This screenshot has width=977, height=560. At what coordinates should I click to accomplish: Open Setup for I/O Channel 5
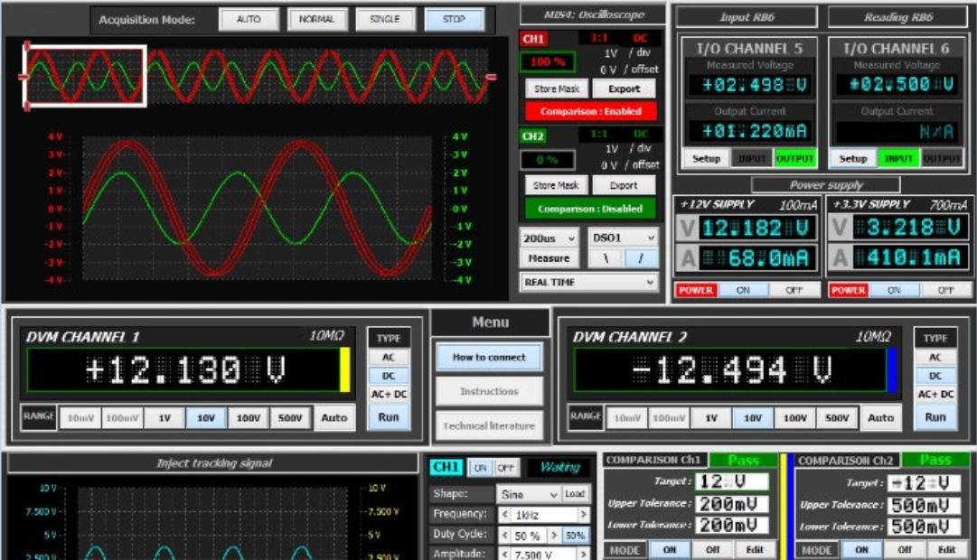coord(706,159)
